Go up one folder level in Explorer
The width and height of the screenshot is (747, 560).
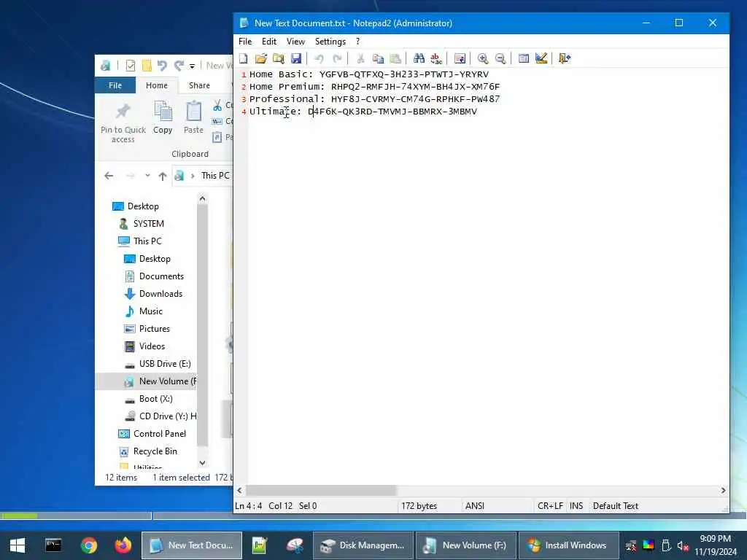tap(163, 176)
